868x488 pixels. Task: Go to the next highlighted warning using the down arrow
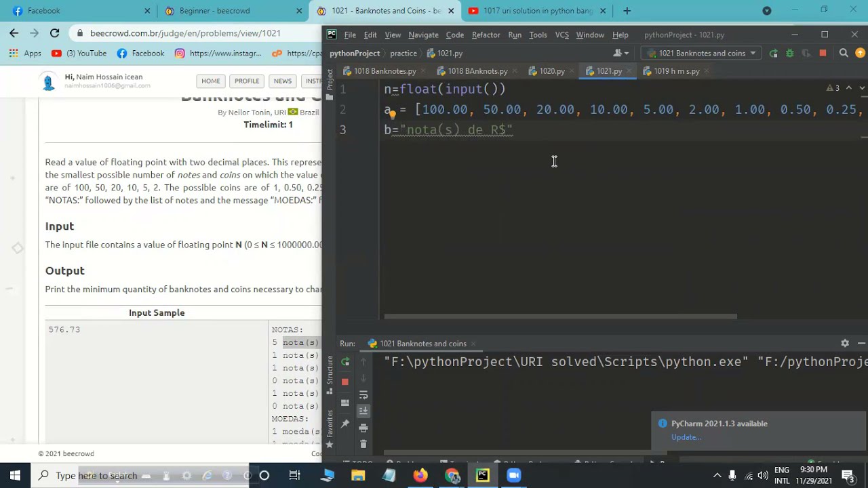862,88
